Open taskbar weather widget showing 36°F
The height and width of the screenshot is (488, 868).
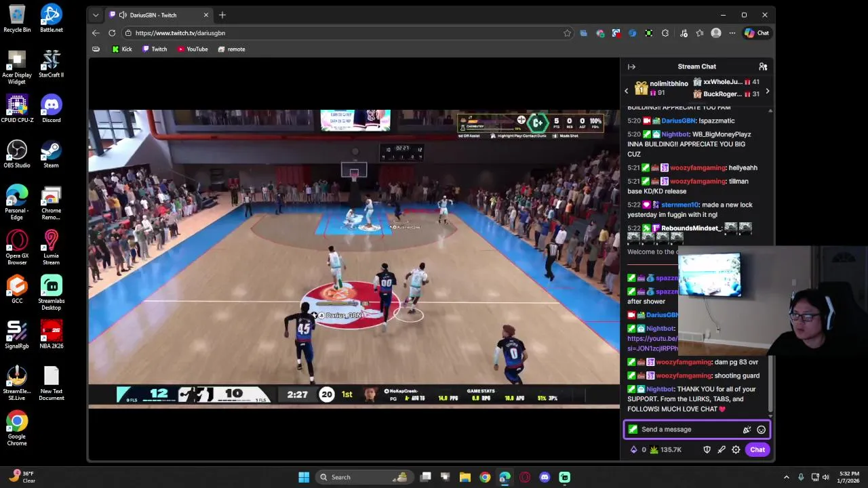[x=22, y=477]
